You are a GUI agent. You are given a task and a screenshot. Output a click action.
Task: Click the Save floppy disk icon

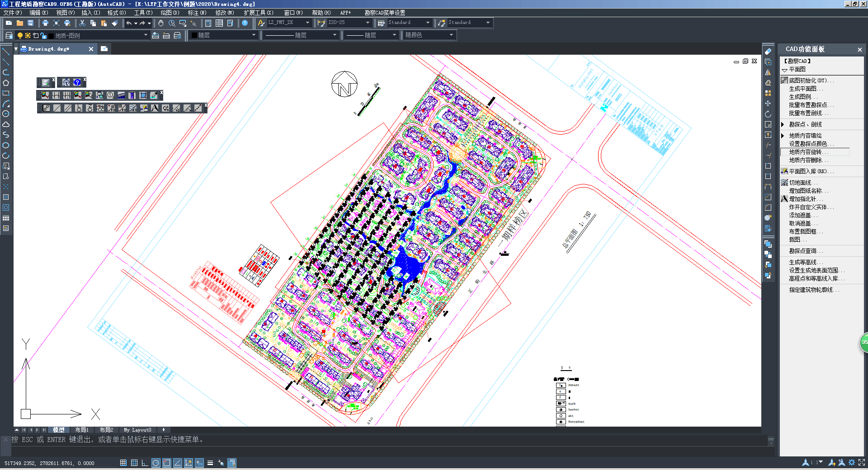tap(31, 23)
